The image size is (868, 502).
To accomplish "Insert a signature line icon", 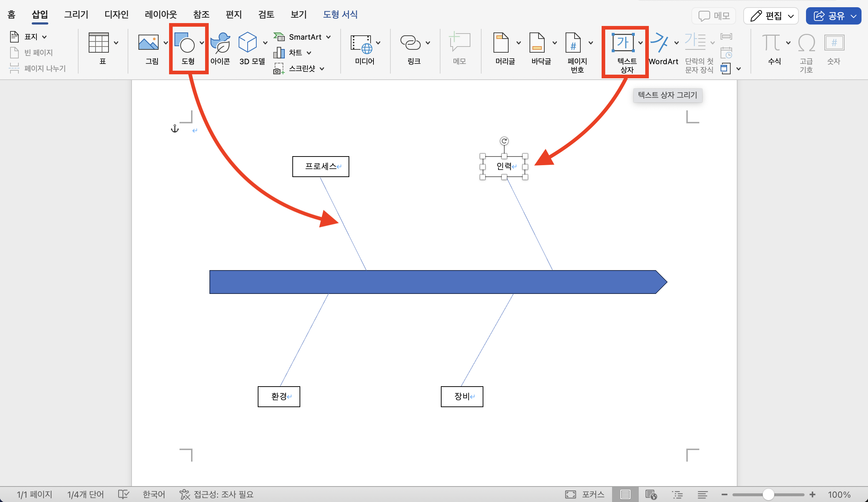I will pos(726,36).
